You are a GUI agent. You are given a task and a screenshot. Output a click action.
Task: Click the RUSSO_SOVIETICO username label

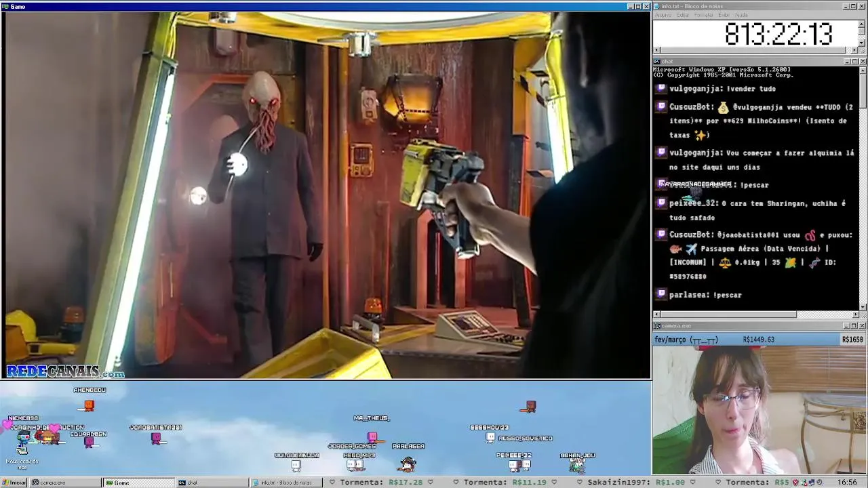(525, 439)
